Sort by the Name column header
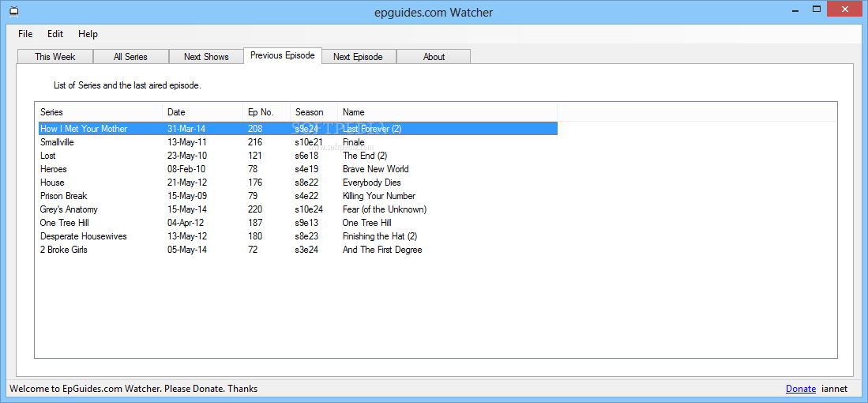The image size is (868, 403). click(x=447, y=112)
